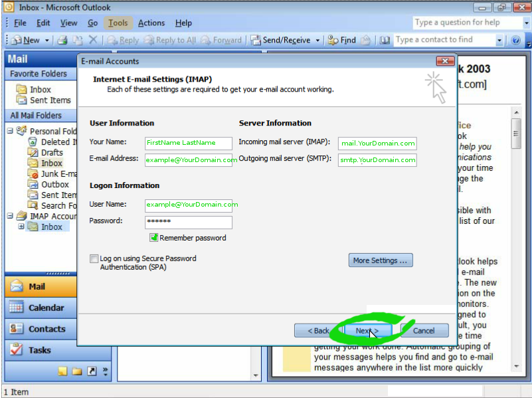Click the Notes icon in navigation pane
The height and width of the screenshot is (398, 532).
pos(62,371)
